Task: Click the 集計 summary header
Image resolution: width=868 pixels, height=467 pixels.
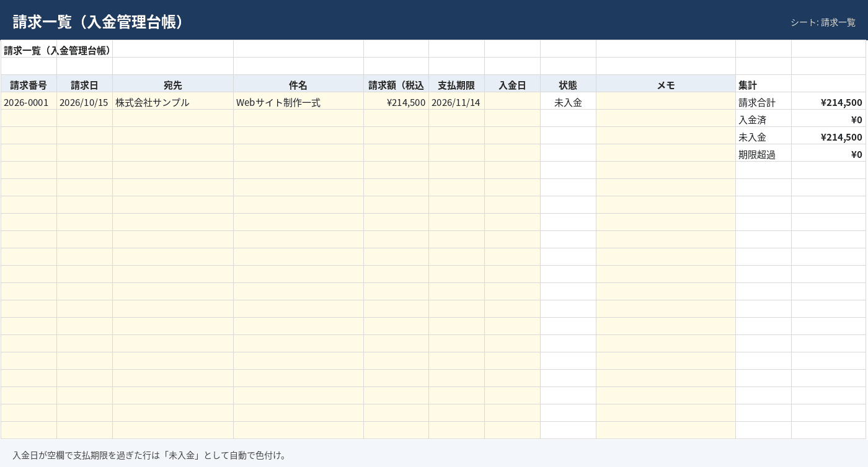Action: click(x=763, y=85)
